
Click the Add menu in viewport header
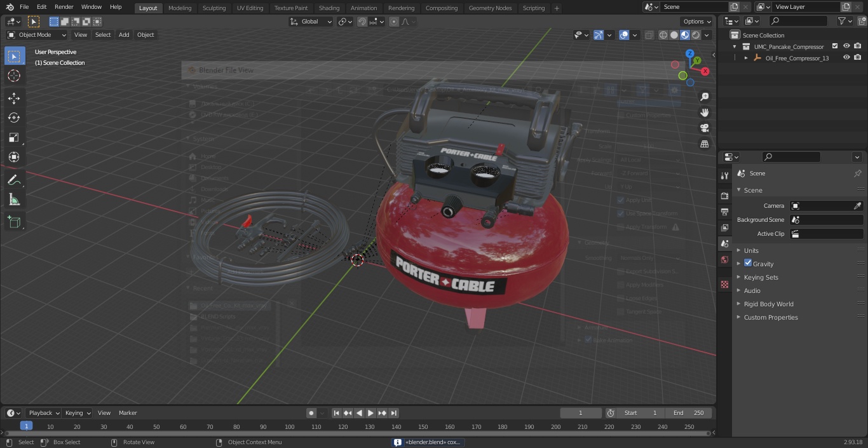click(124, 35)
